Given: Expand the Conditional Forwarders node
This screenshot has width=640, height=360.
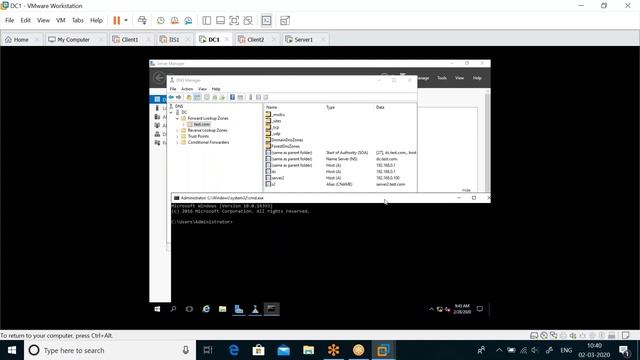Looking at the screenshot, I should pos(178,142).
